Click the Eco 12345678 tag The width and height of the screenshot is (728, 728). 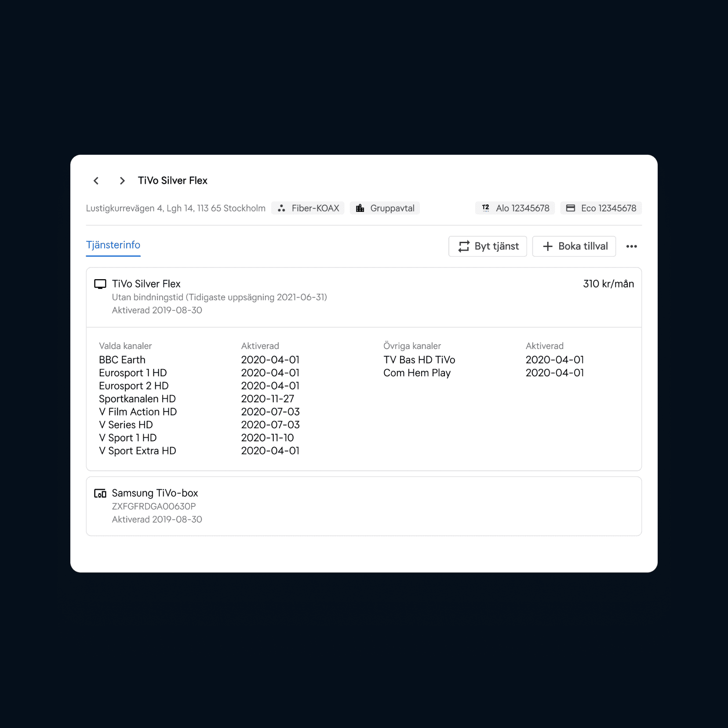[x=601, y=208]
